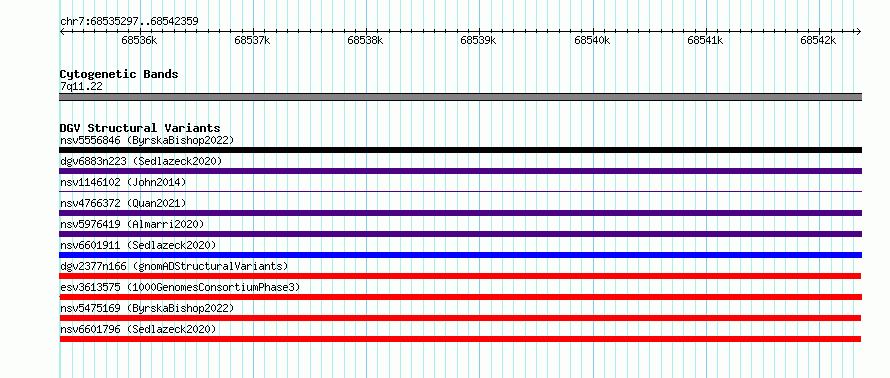Click the Cytogenetic Bands track title
The width and height of the screenshot is (890, 378).
pos(119,74)
